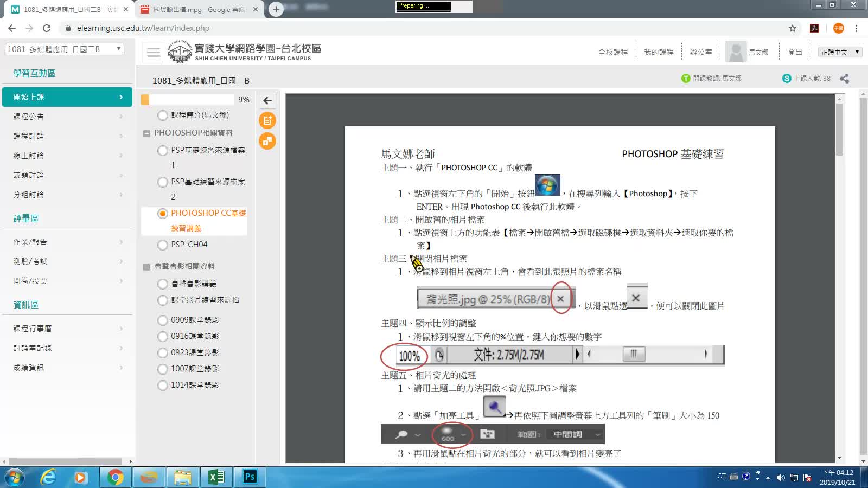Open Excel from the taskbar
Image resolution: width=868 pixels, height=488 pixels.
[216, 477]
